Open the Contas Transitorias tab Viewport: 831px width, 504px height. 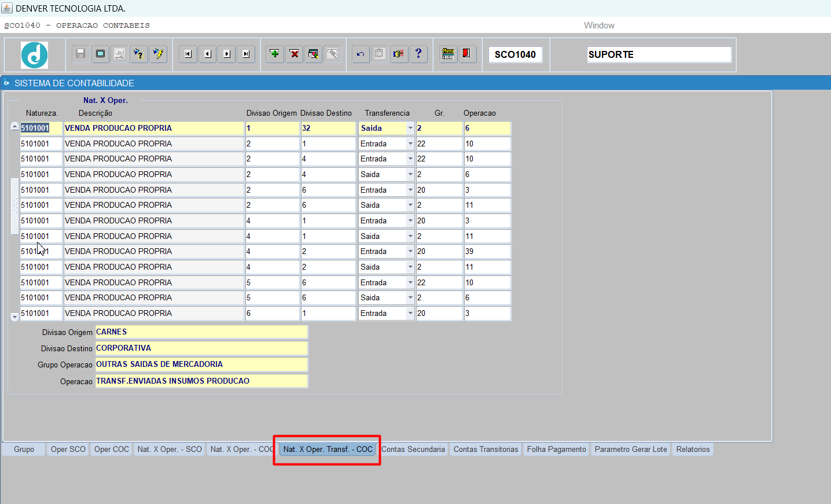[x=486, y=449]
